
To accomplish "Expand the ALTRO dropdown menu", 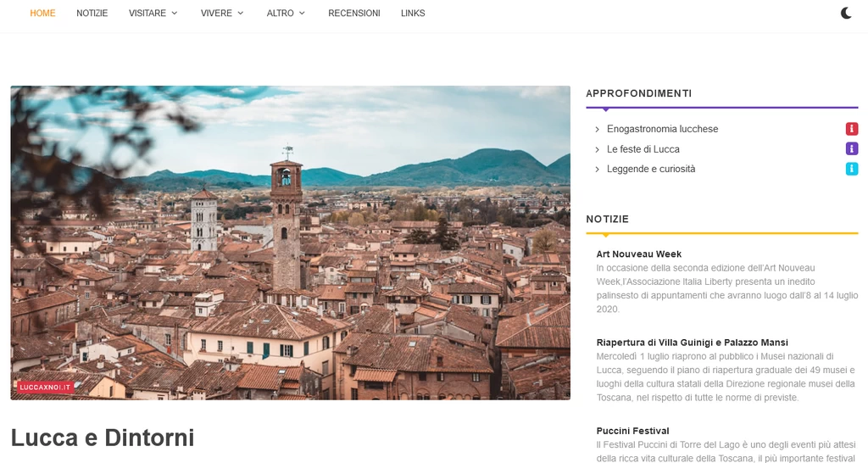I will (286, 13).
